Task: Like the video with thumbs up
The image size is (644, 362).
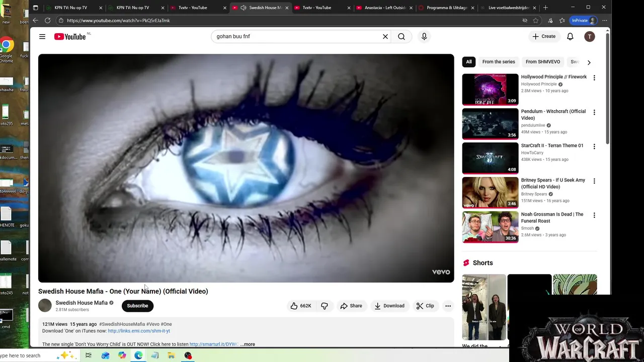Action: tap(301, 306)
